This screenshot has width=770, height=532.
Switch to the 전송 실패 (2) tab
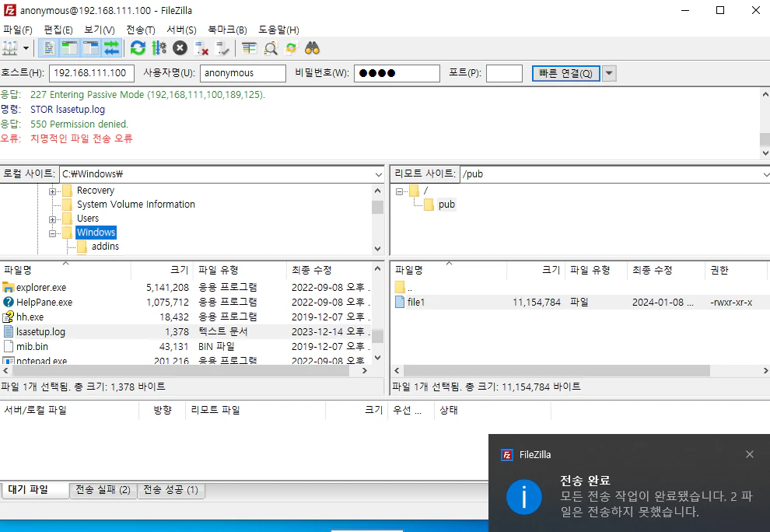click(103, 490)
